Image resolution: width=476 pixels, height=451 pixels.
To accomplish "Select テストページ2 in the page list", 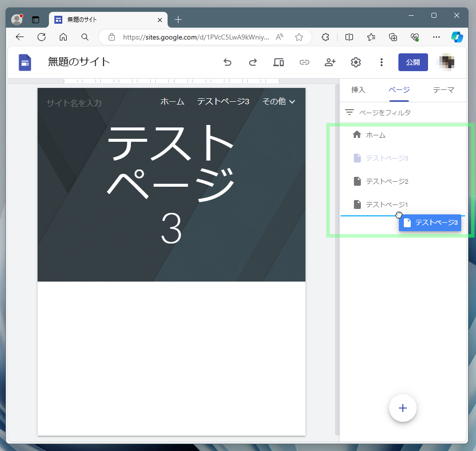I will (x=403, y=181).
